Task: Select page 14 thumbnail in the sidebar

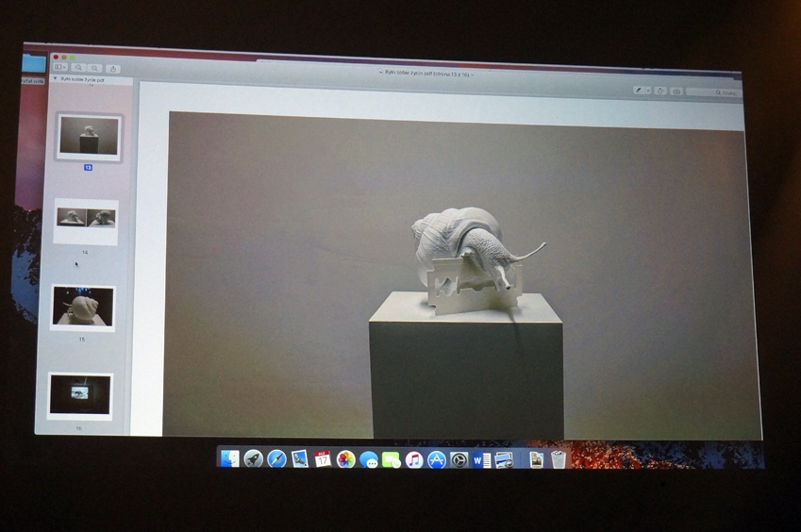Action: (86, 221)
